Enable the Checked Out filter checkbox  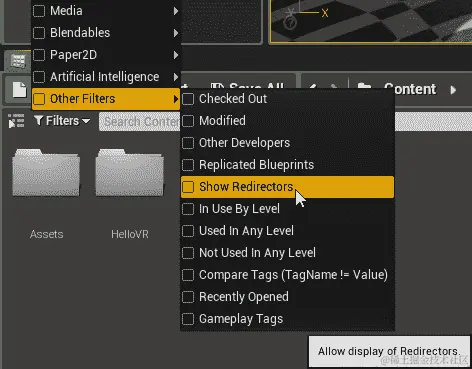pos(188,99)
